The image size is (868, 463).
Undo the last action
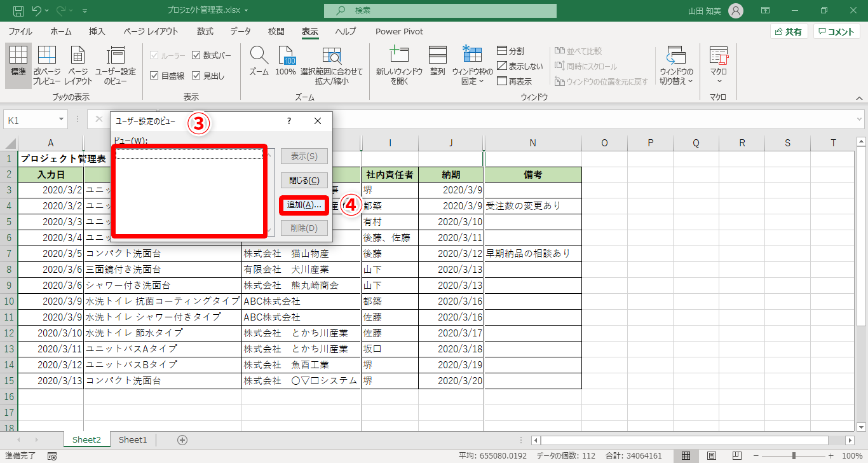(x=37, y=11)
